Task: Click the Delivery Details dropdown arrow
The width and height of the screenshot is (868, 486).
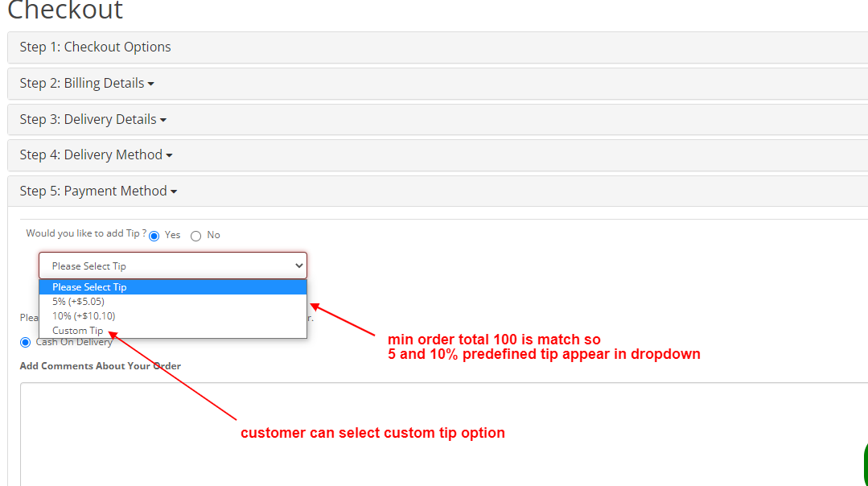Action: [x=163, y=119]
